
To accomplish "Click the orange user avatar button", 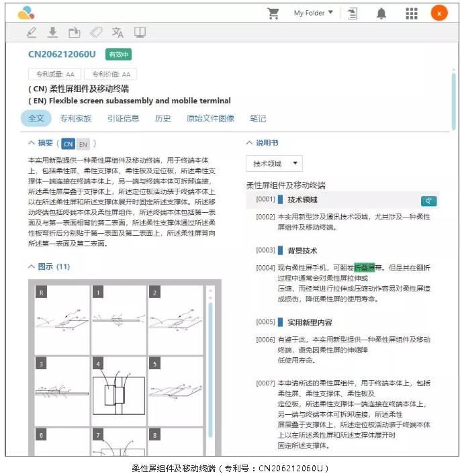I will tap(439, 13).
